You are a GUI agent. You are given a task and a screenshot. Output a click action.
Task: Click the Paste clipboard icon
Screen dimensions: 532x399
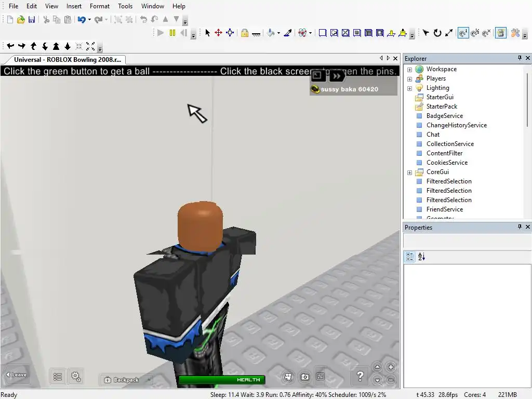click(68, 20)
